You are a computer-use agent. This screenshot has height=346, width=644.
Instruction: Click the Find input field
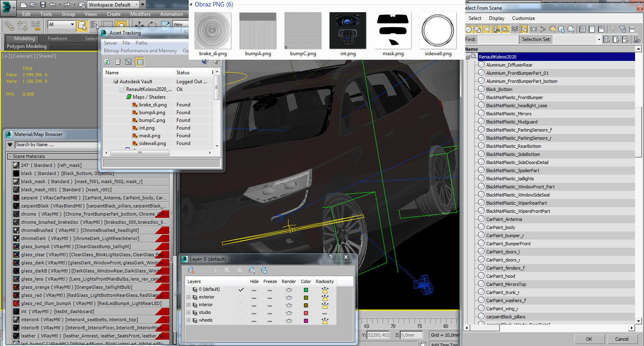click(498, 39)
